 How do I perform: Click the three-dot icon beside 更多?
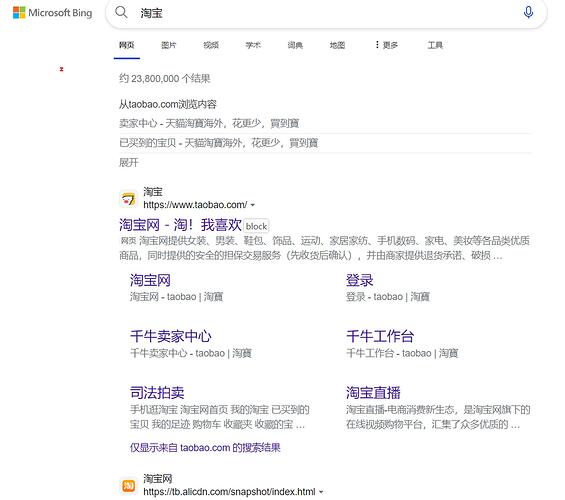(377, 45)
